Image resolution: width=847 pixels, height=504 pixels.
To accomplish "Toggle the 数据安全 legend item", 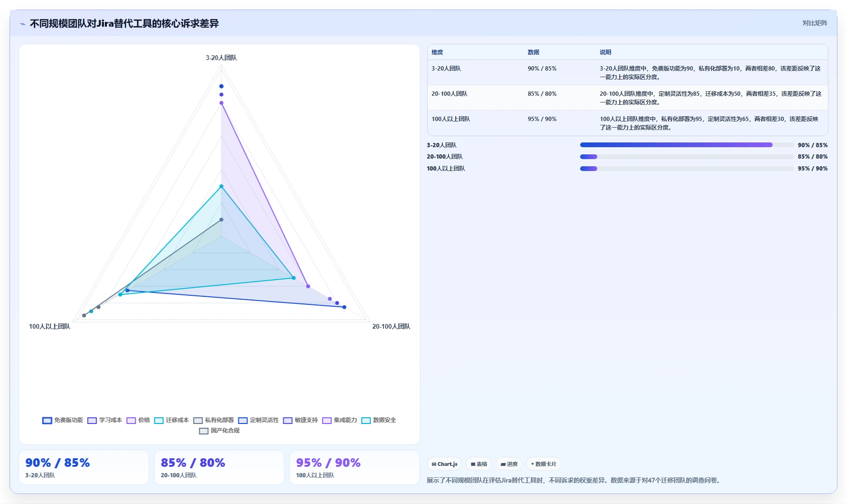I will [x=378, y=420].
